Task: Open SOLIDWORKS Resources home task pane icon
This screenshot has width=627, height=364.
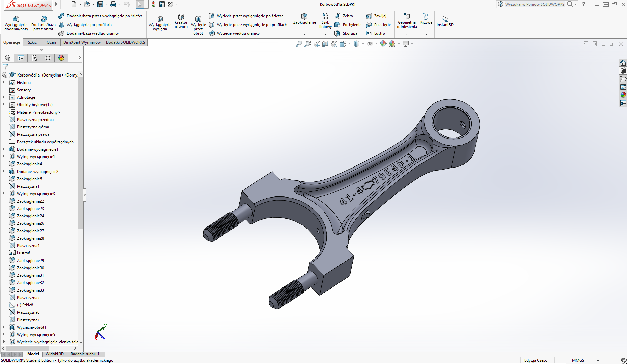Action: pyautogui.click(x=623, y=63)
